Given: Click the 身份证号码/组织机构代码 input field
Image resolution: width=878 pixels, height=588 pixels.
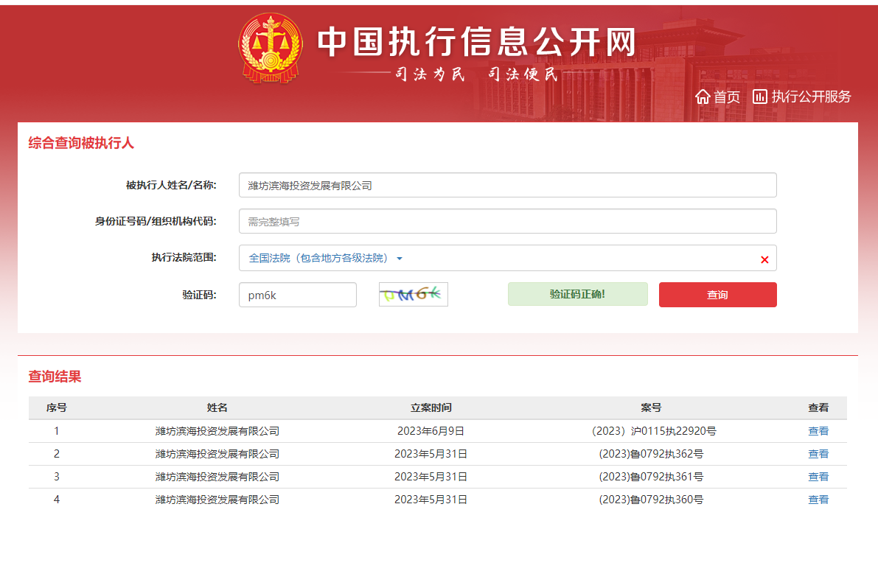Looking at the screenshot, I should coord(507,221).
